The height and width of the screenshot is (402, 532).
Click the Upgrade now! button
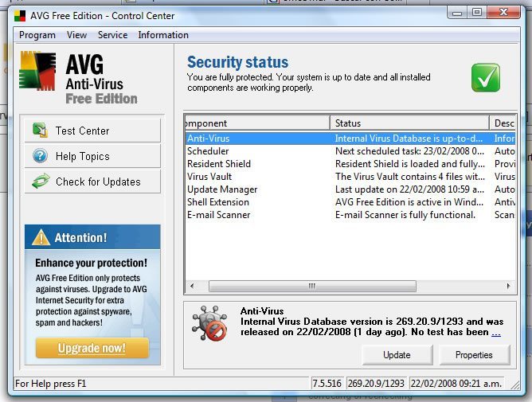click(92, 348)
